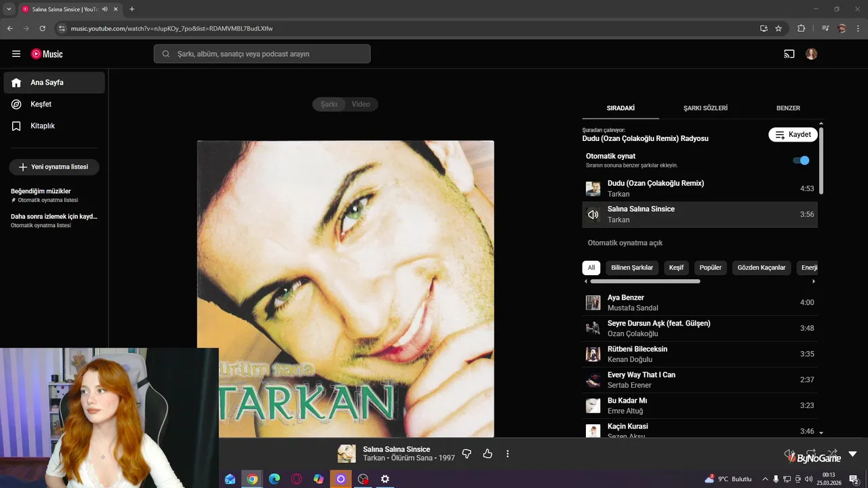
Task: Play Aya Benzer by Mustafa Sandal
Action: pos(700,302)
